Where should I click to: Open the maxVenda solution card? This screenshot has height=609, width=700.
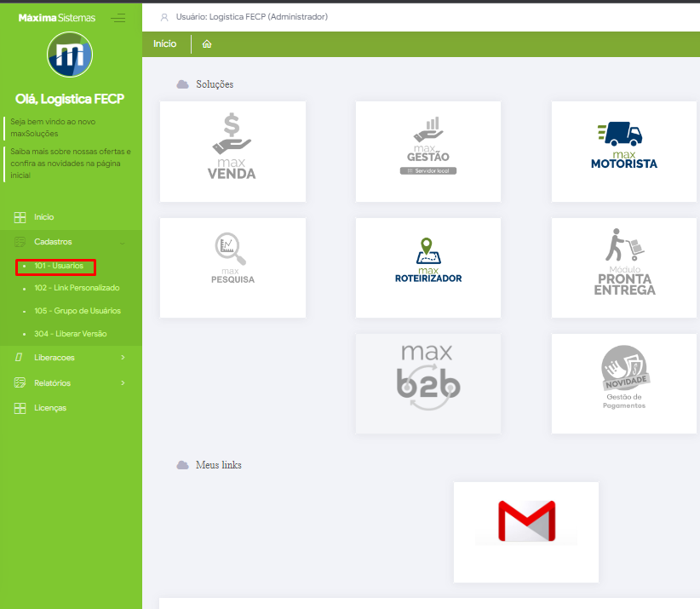232,152
